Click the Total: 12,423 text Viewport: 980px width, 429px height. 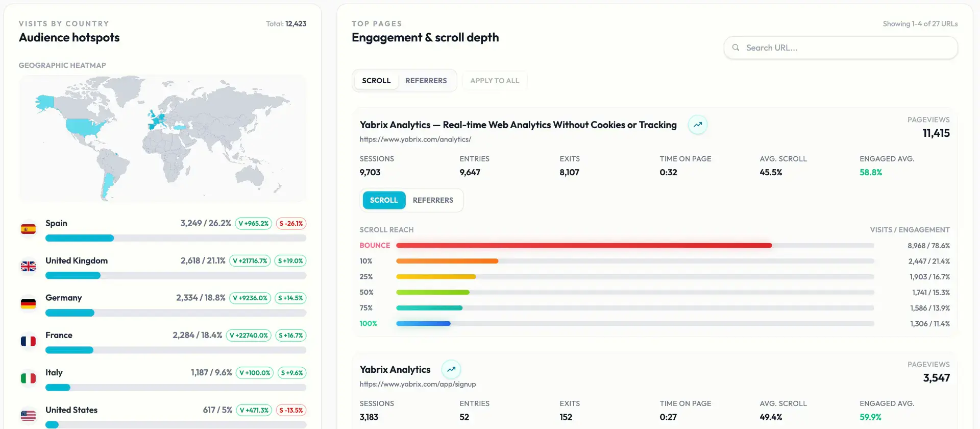click(x=286, y=23)
